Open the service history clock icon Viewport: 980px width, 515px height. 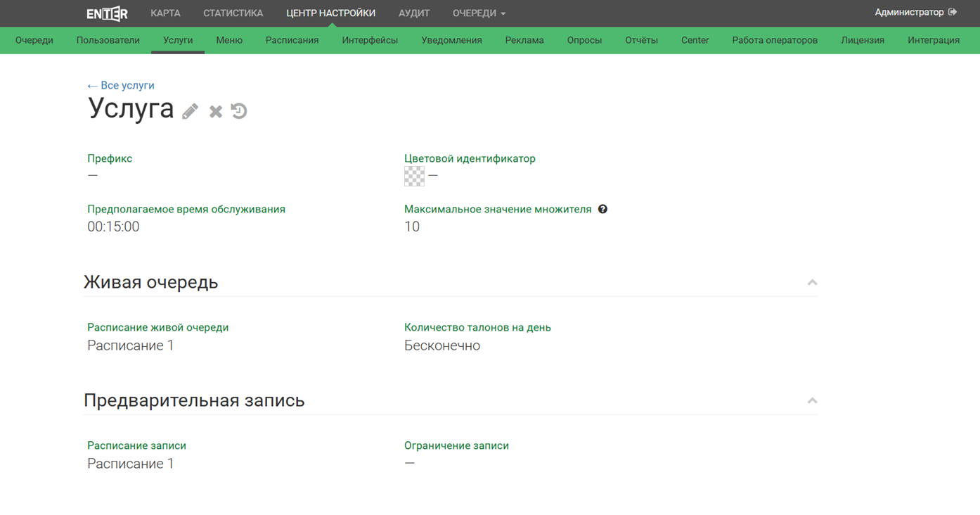point(239,111)
